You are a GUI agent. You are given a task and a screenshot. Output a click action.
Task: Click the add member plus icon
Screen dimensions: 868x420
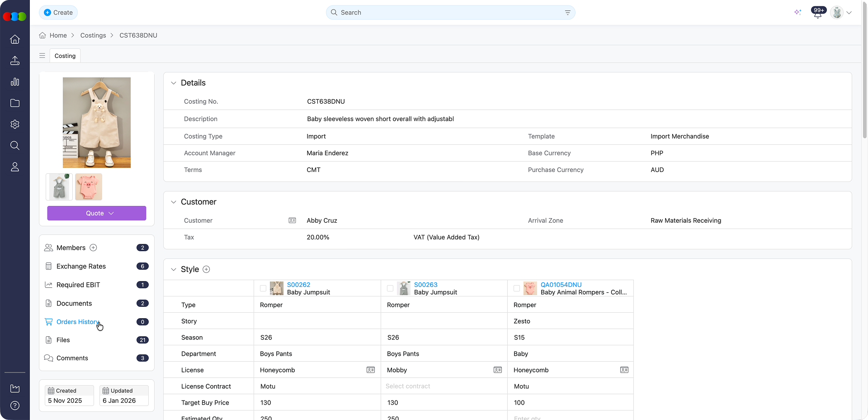point(93,248)
